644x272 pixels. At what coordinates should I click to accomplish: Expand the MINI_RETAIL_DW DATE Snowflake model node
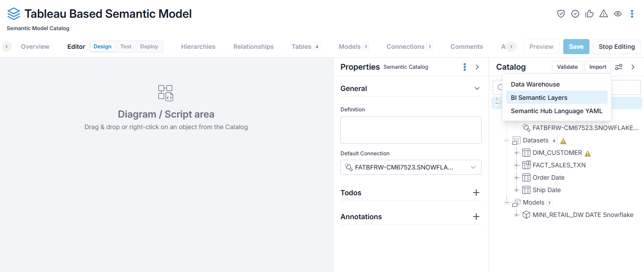pyautogui.click(x=516, y=215)
